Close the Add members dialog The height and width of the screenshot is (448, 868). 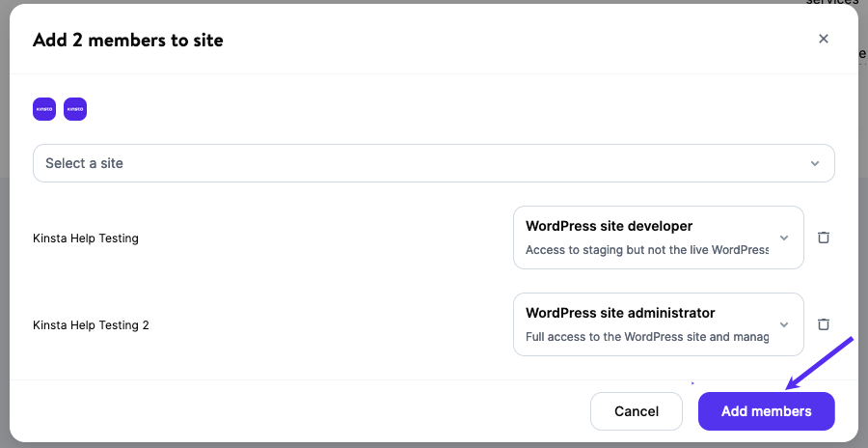click(x=824, y=39)
